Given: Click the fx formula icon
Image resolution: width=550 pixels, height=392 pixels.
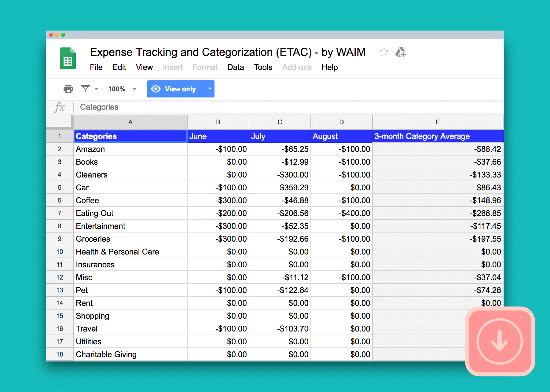Looking at the screenshot, I should tap(60, 107).
